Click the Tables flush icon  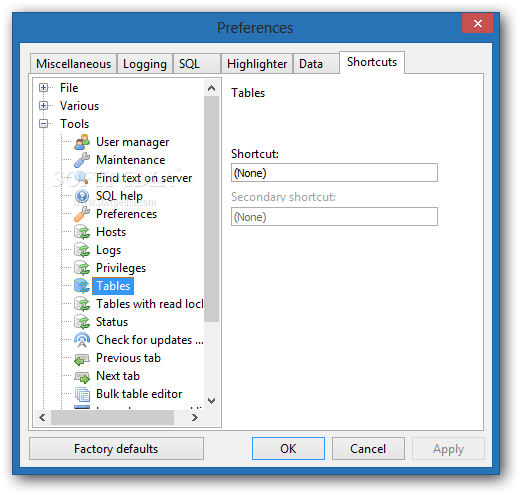[x=82, y=286]
